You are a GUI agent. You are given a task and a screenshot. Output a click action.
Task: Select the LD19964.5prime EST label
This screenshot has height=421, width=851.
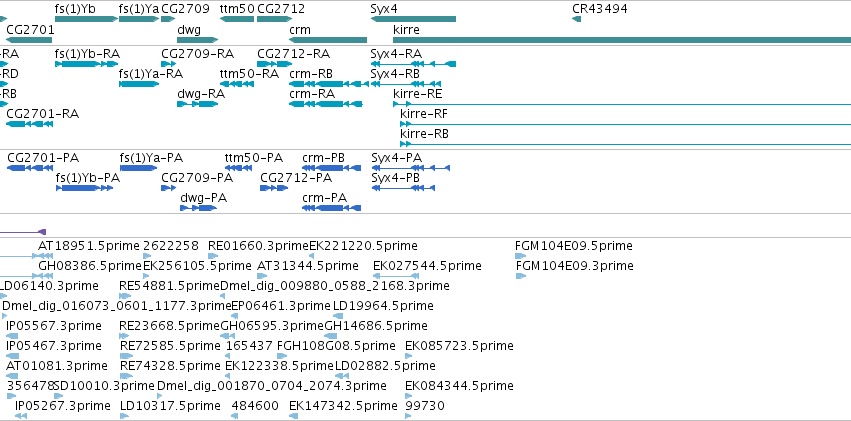click(x=383, y=306)
